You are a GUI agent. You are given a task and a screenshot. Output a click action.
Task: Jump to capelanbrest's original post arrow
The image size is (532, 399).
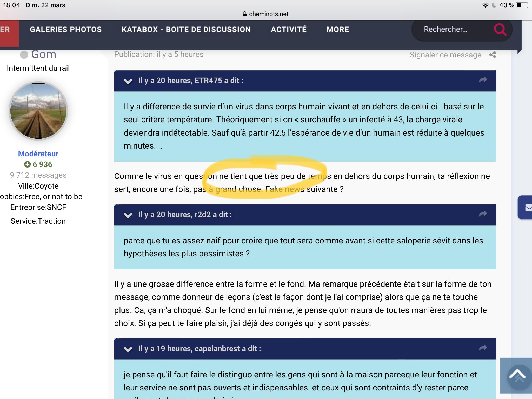pyautogui.click(x=483, y=348)
